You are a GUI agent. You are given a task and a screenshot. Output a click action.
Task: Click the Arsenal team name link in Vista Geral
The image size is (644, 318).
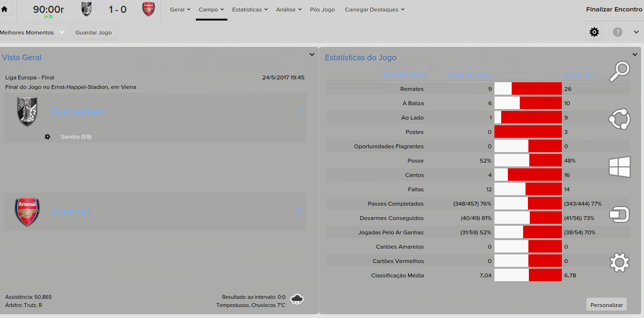click(x=70, y=212)
